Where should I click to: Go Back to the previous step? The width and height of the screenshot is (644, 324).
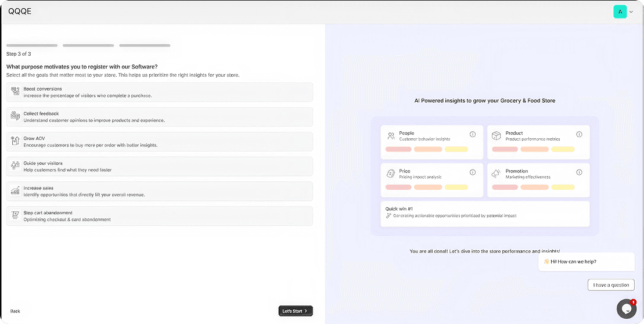tap(15, 311)
